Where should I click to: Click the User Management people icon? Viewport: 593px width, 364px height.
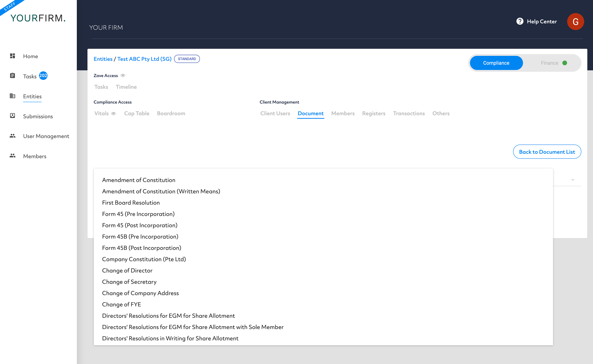click(x=13, y=136)
